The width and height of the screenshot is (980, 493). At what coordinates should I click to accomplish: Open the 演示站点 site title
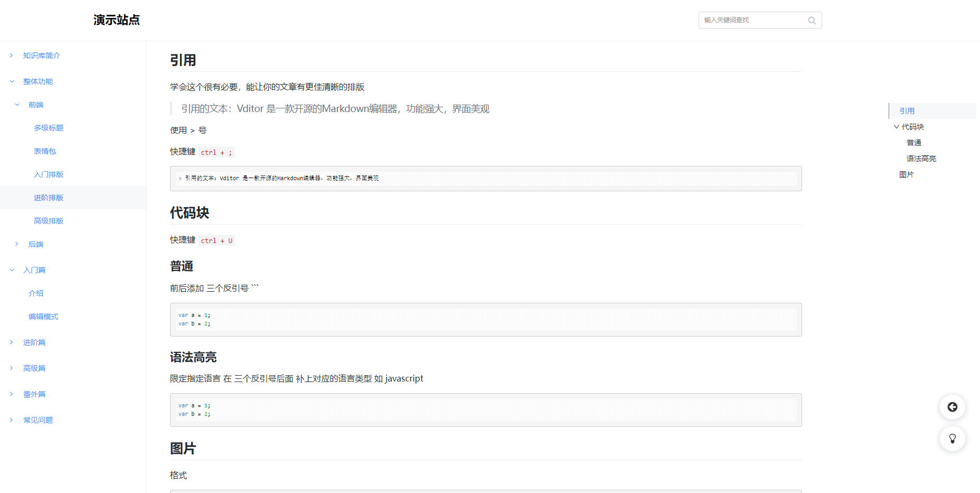(117, 20)
